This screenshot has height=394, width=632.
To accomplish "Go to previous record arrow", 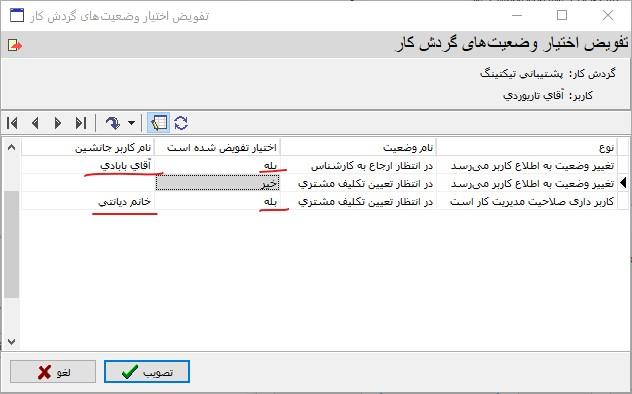I will click(35, 123).
